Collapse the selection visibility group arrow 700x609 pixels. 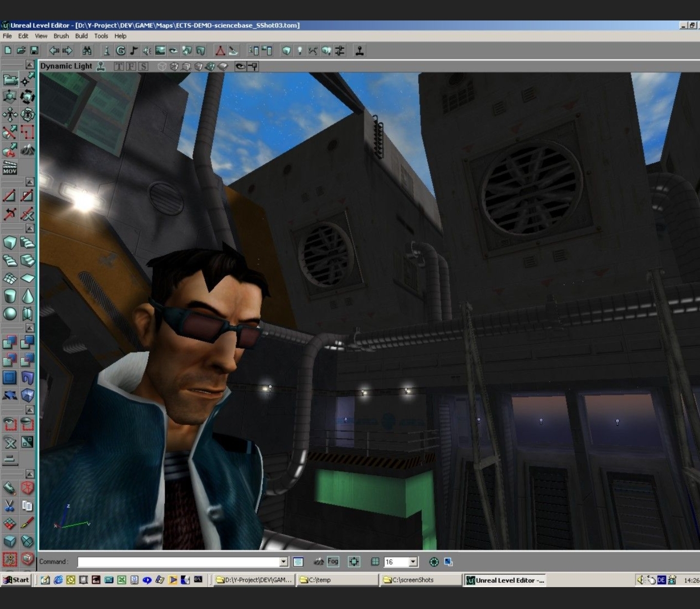pos(30,410)
